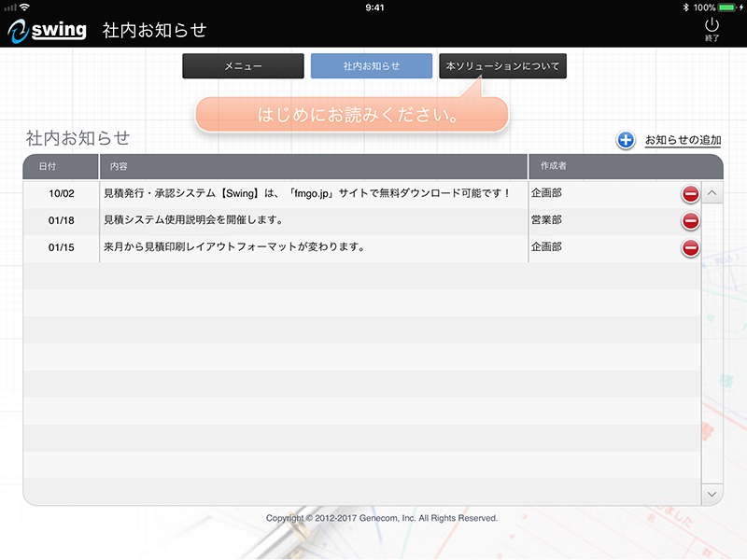Viewport: 747px width, 560px height.
Task: Tap the power 終了 icon
Action: pyautogui.click(x=712, y=27)
